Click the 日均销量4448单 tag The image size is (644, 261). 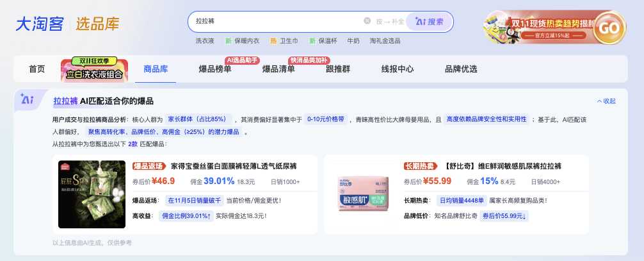click(462, 201)
